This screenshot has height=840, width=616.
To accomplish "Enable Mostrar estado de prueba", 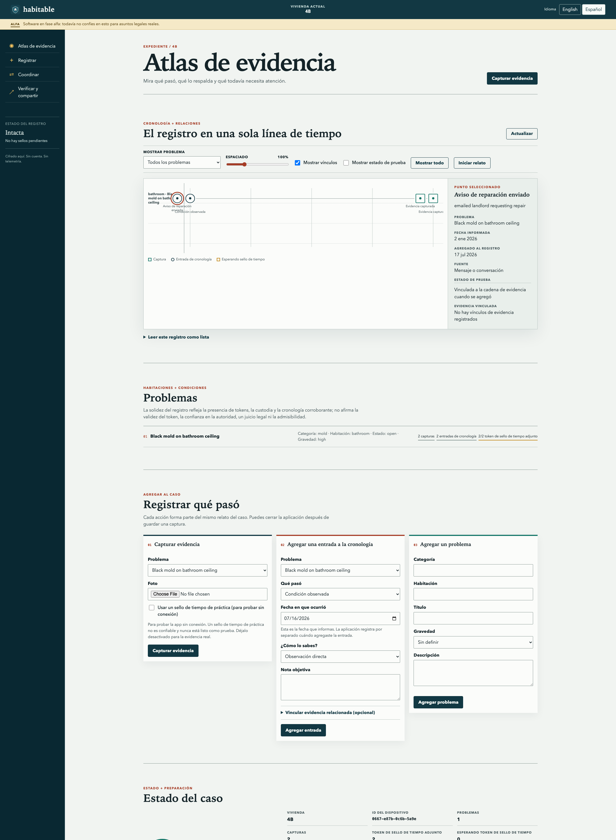I will tap(346, 163).
